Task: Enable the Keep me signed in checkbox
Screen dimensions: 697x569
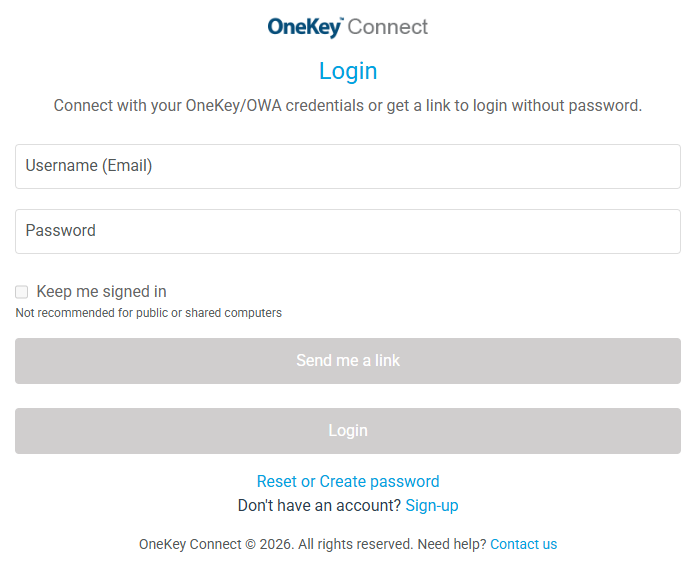Action: pyautogui.click(x=21, y=292)
